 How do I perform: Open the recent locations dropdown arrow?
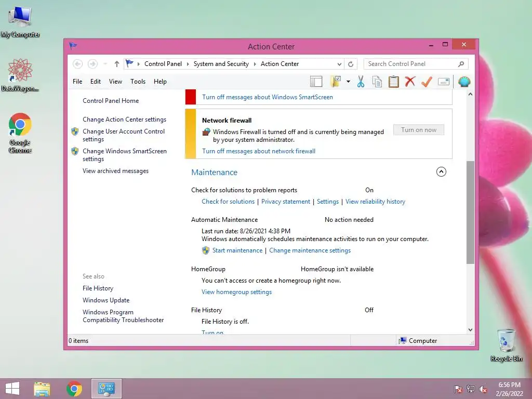click(x=105, y=64)
